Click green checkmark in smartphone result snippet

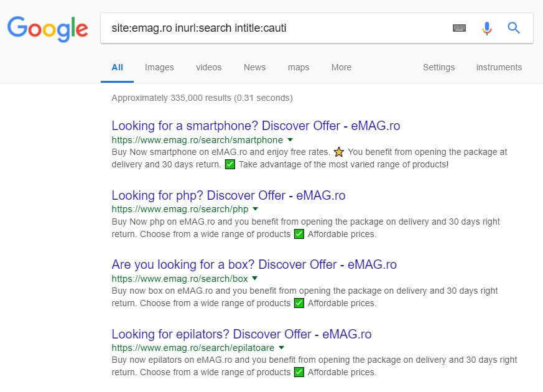pos(230,164)
